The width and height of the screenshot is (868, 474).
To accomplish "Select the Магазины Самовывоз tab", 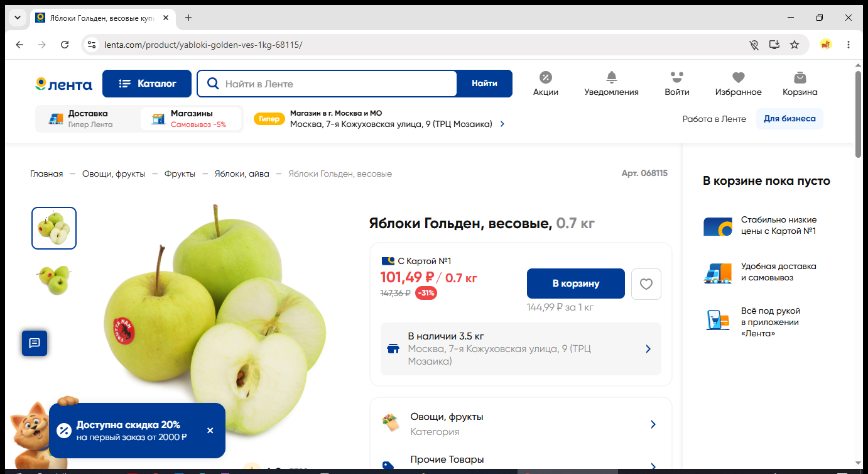I will 191,119.
